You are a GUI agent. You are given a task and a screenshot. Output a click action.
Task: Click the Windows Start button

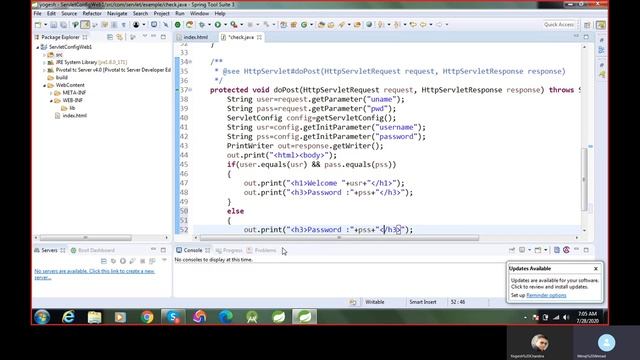42,317
